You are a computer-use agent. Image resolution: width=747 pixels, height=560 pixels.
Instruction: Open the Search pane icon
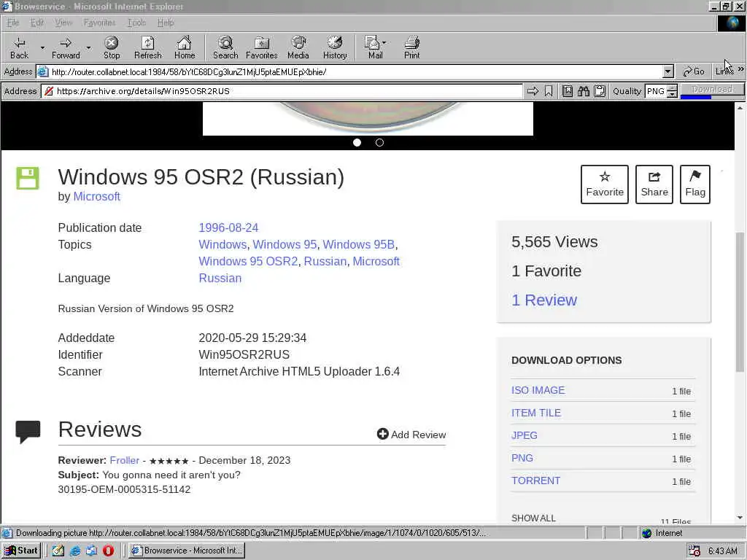tap(225, 47)
